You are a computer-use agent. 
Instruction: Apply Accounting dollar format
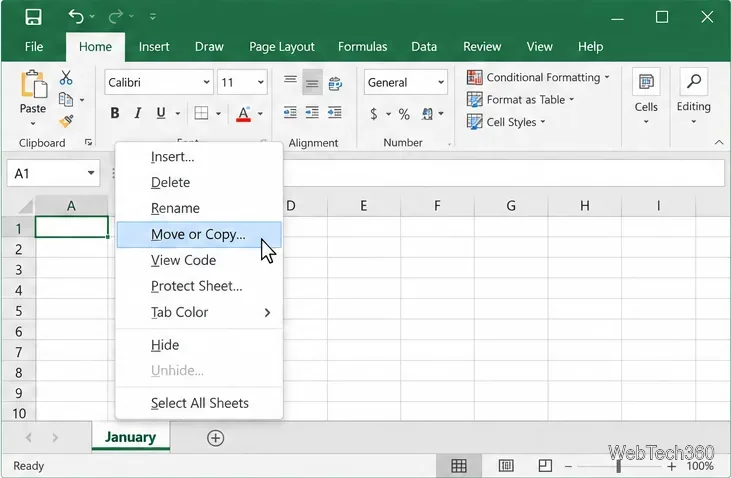(373, 114)
